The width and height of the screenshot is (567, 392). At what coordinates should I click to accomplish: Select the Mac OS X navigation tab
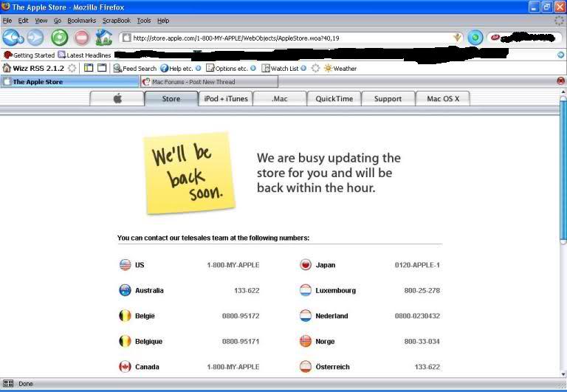pos(443,98)
